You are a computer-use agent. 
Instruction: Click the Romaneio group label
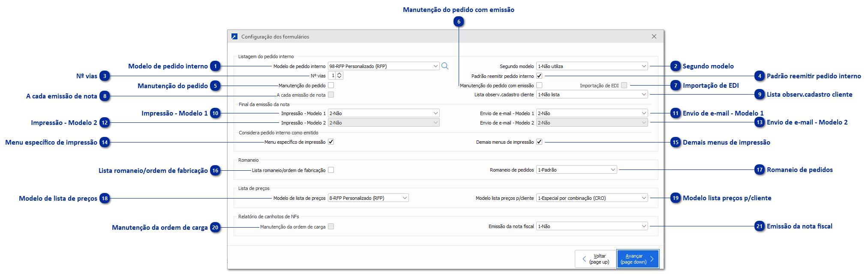click(x=249, y=160)
